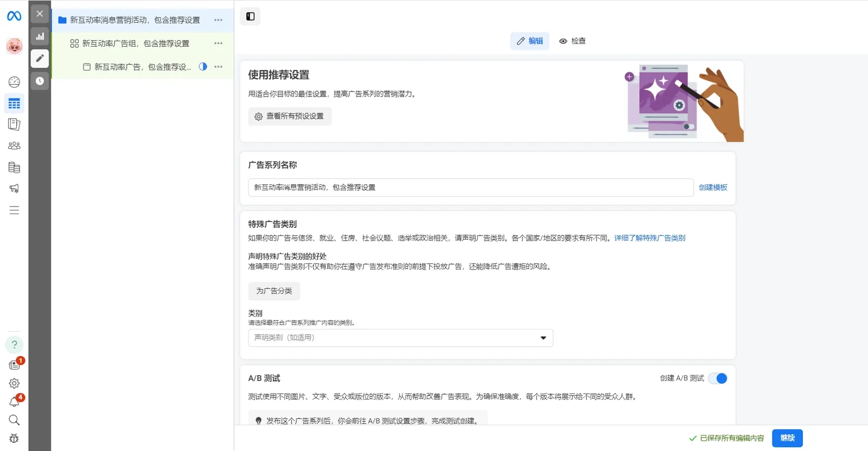Open the audiences people icon in the left rail

click(14, 146)
